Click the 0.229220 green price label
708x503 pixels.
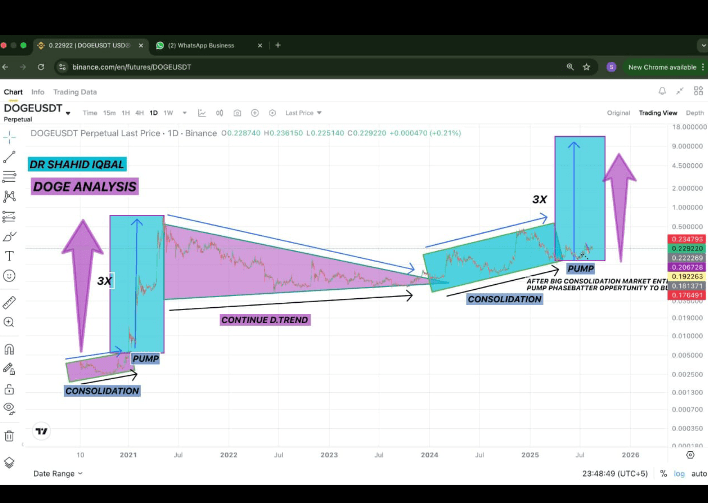[687, 249]
